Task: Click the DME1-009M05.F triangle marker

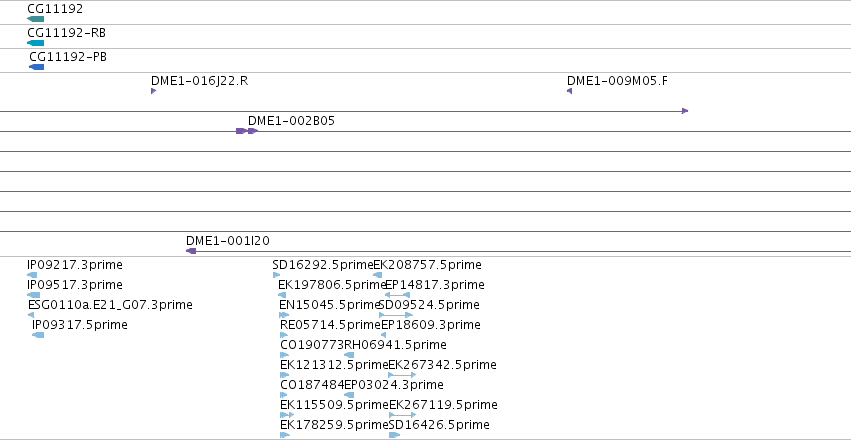Action: (x=569, y=91)
